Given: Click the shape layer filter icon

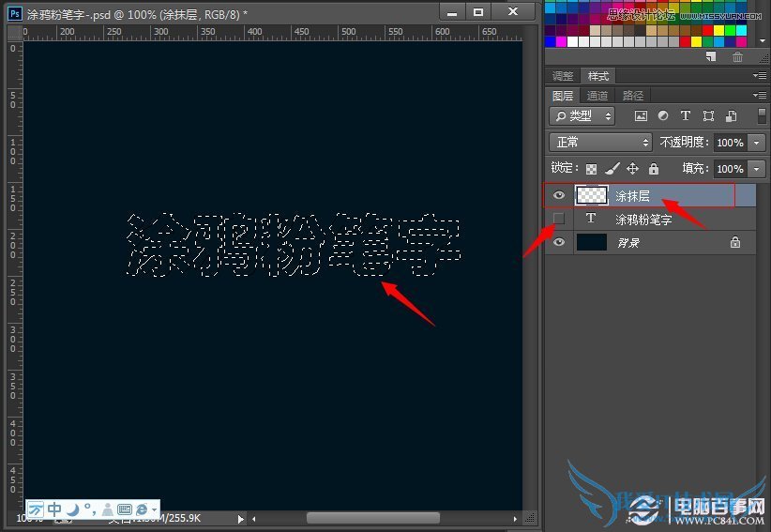Looking at the screenshot, I should tap(708, 116).
